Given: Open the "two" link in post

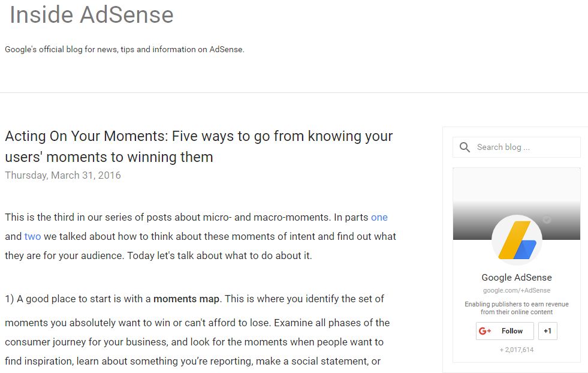Looking at the screenshot, I should [x=32, y=236].
